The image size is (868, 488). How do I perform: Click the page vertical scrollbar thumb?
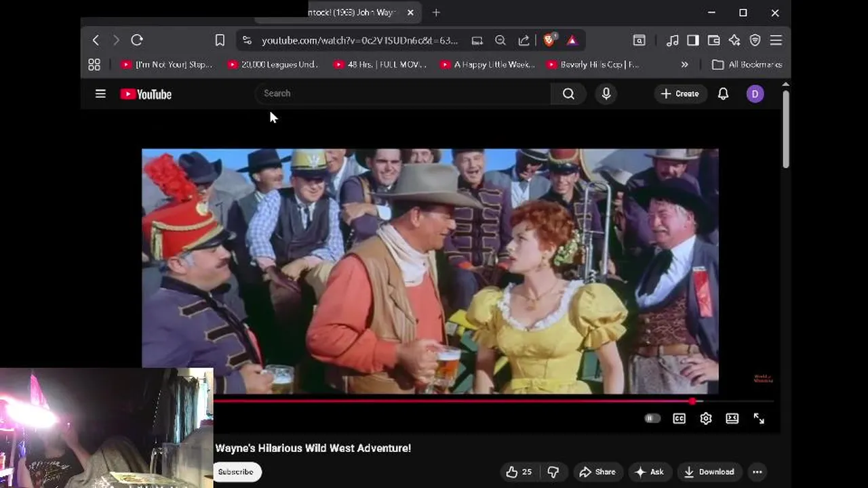786,129
